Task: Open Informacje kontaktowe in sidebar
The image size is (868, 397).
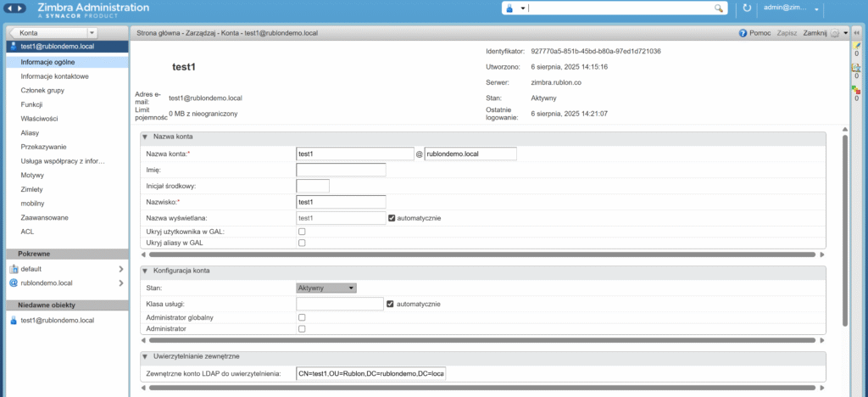Action: 55,76
